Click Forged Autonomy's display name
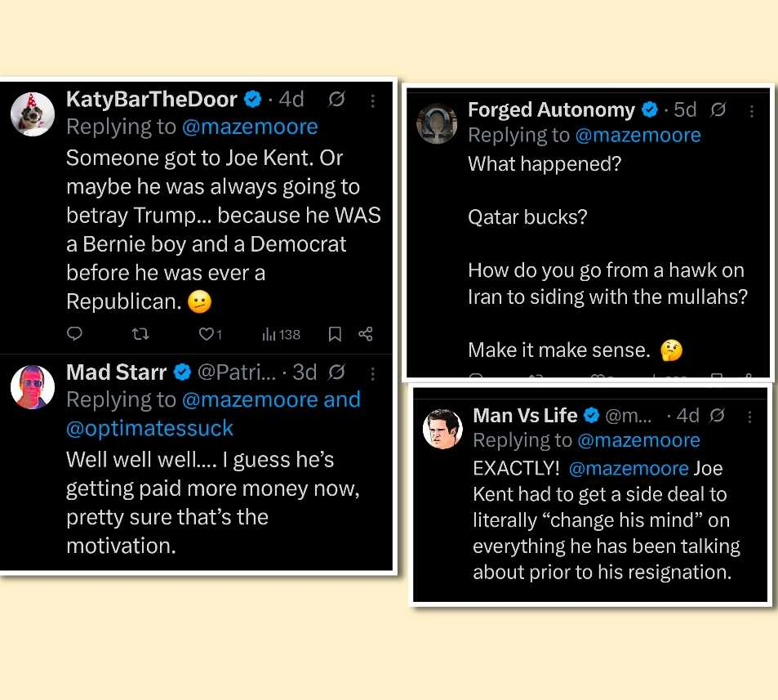778x700 pixels. (x=551, y=109)
